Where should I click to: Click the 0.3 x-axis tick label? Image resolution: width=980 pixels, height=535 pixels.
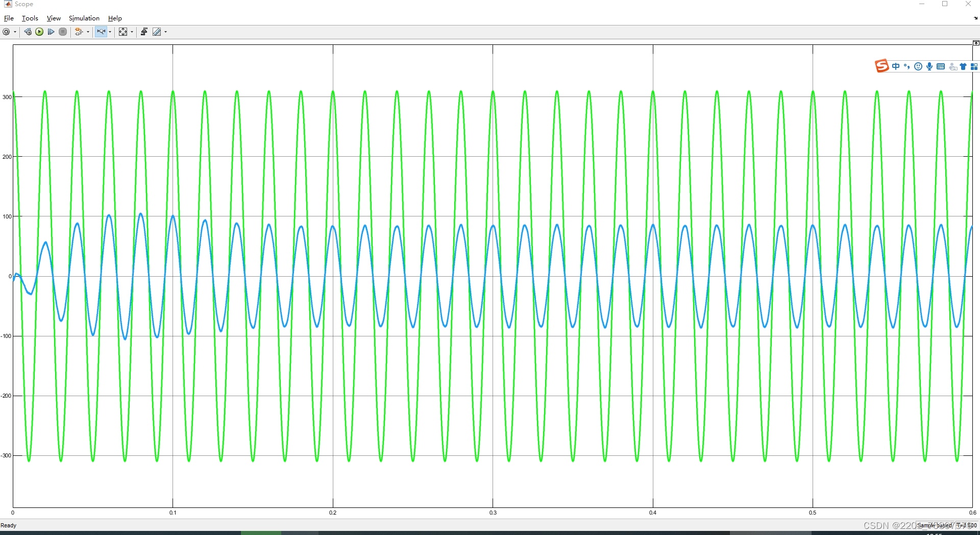click(x=493, y=513)
